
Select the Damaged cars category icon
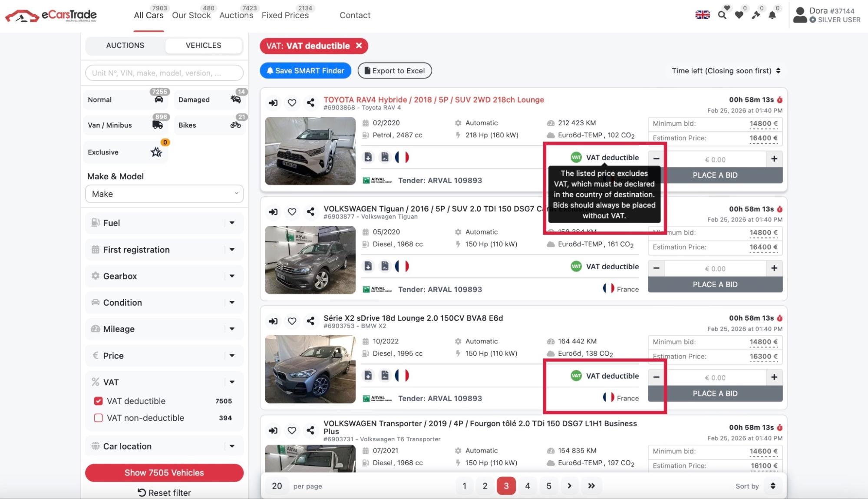(x=235, y=99)
